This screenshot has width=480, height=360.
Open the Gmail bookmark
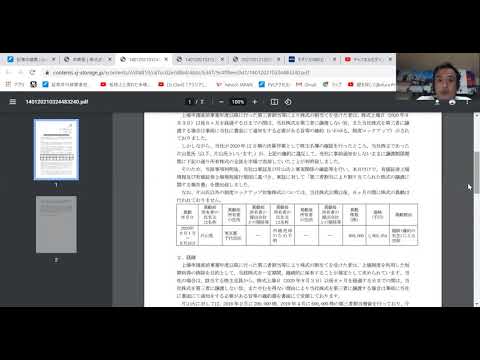306,84
